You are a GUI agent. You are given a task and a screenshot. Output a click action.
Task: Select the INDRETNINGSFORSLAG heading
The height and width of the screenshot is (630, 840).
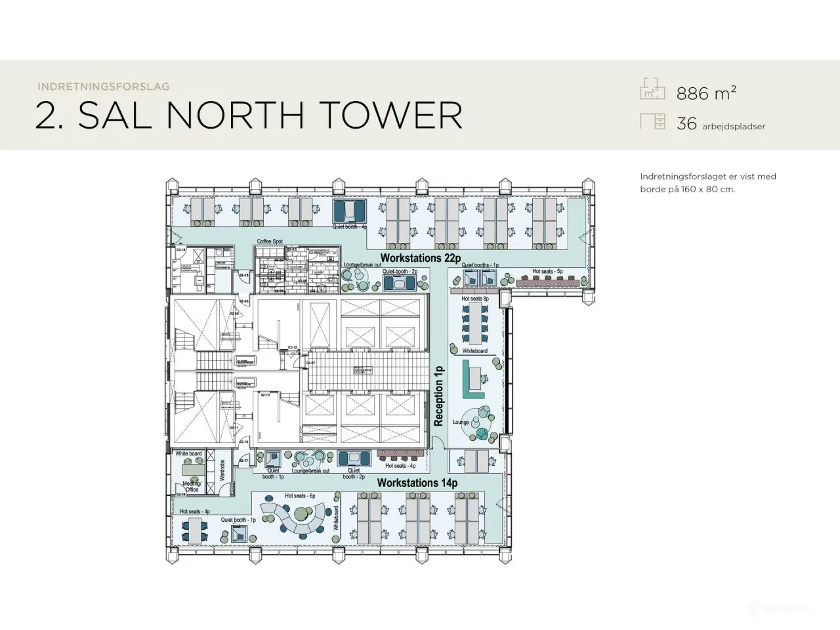104,86
